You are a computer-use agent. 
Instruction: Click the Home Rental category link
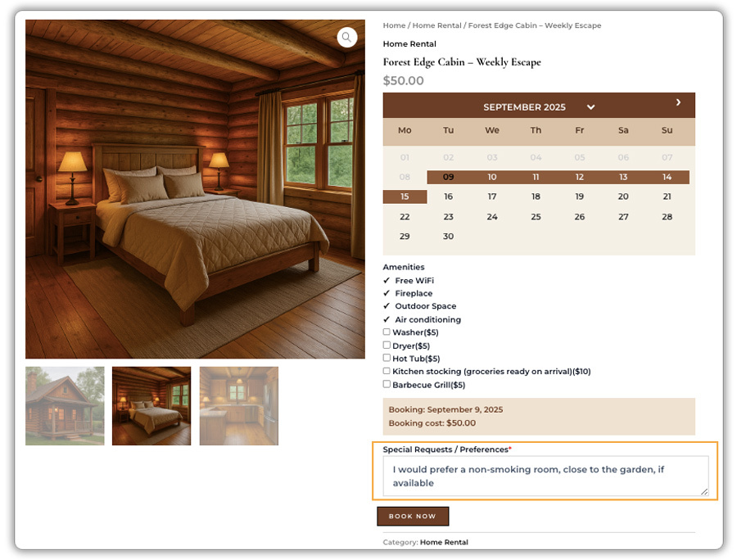click(x=443, y=542)
